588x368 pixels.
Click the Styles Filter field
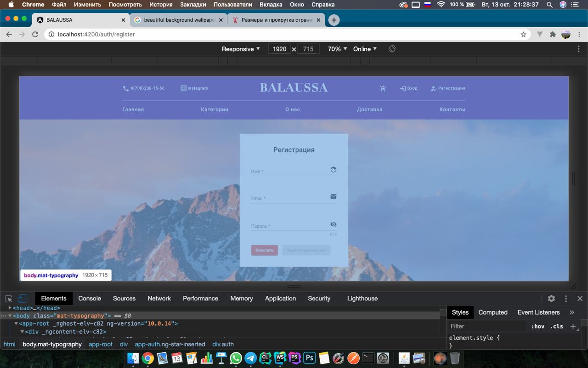coord(487,326)
